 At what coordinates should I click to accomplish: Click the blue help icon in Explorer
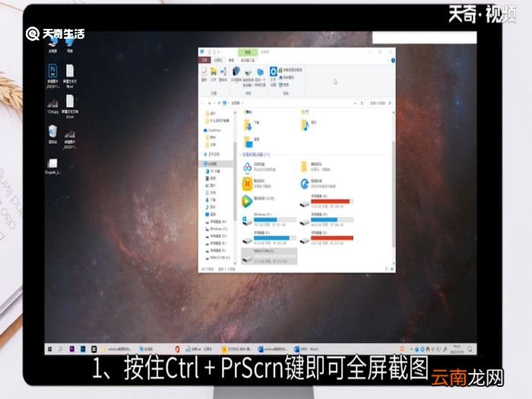pyautogui.click(x=393, y=60)
